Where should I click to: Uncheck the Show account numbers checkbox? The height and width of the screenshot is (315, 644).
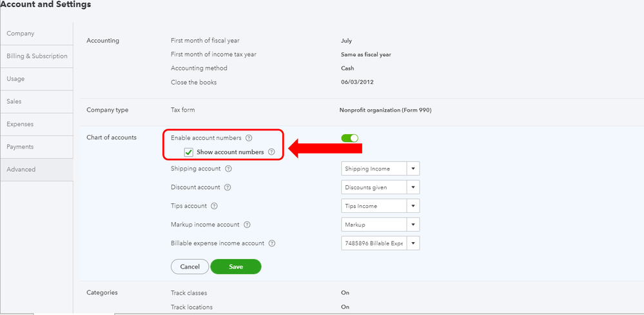pyautogui.click(x=189, y=152)
